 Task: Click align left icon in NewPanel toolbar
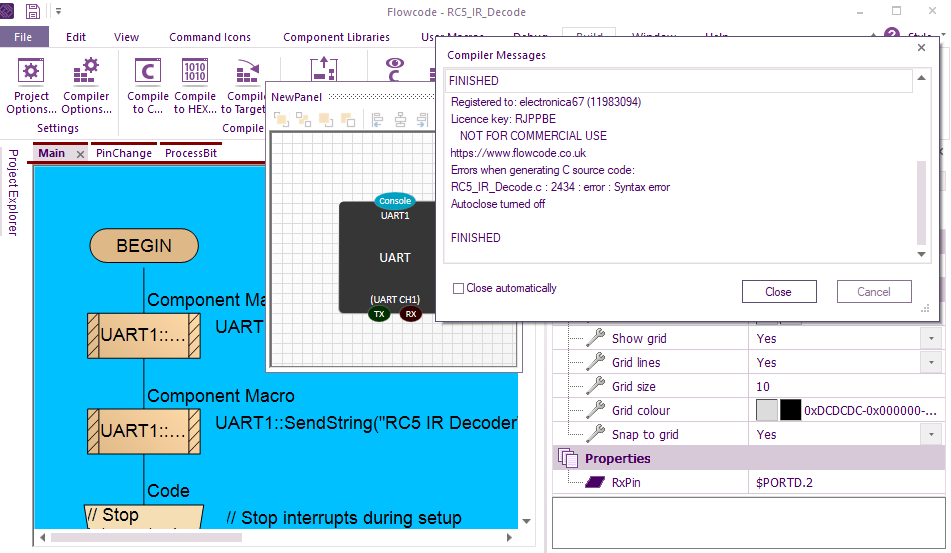377,119
